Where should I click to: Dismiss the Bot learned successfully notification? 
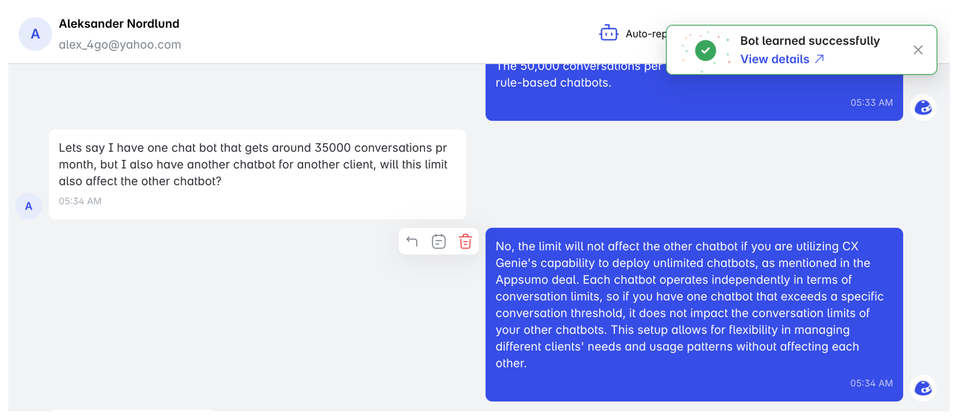click(918, 50)
